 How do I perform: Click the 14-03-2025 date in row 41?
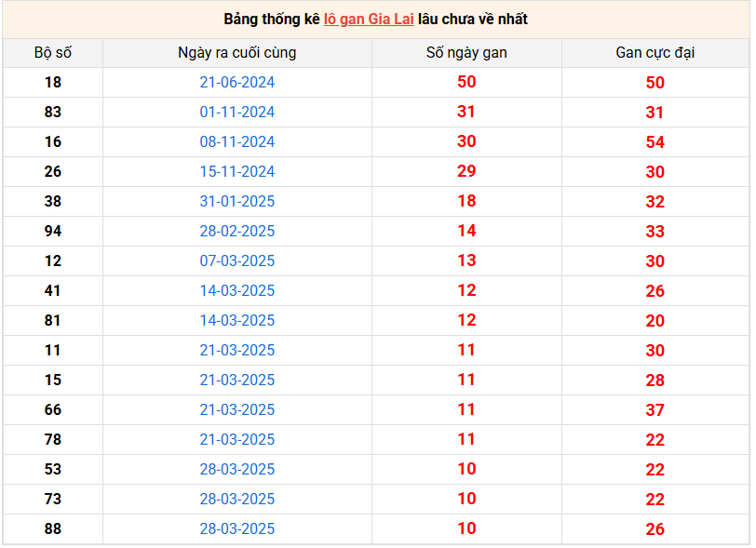237,291
